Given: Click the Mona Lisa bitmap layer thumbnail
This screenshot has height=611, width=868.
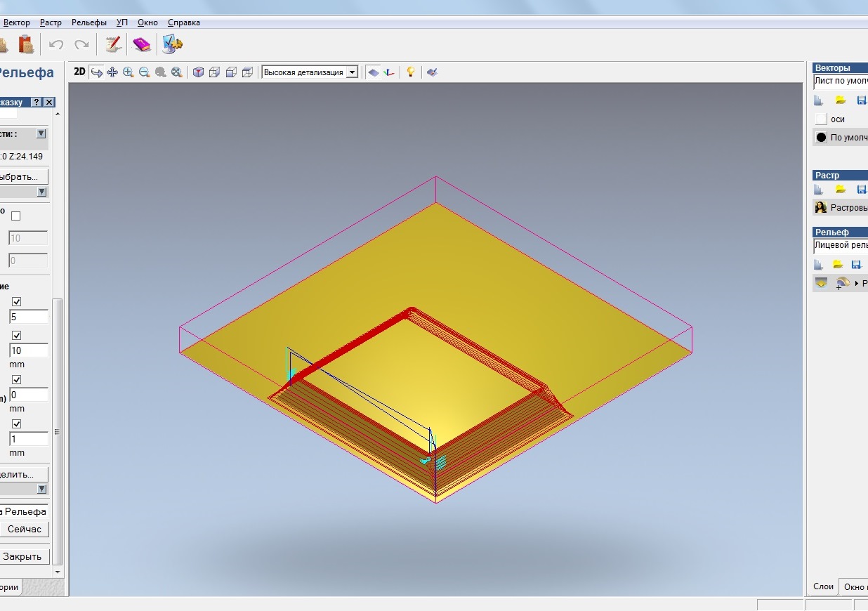Looking at the screenshot, I should (x=821, y=207).
